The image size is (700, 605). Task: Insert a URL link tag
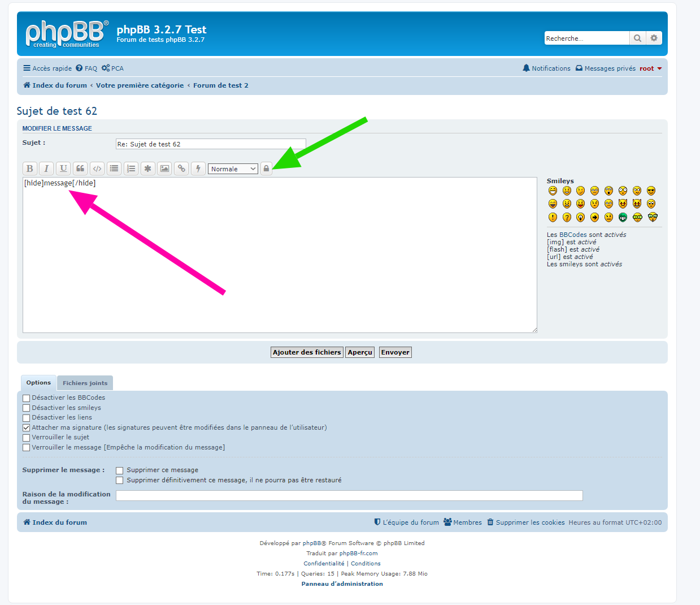pyautogui.click(x=181, y=168)
